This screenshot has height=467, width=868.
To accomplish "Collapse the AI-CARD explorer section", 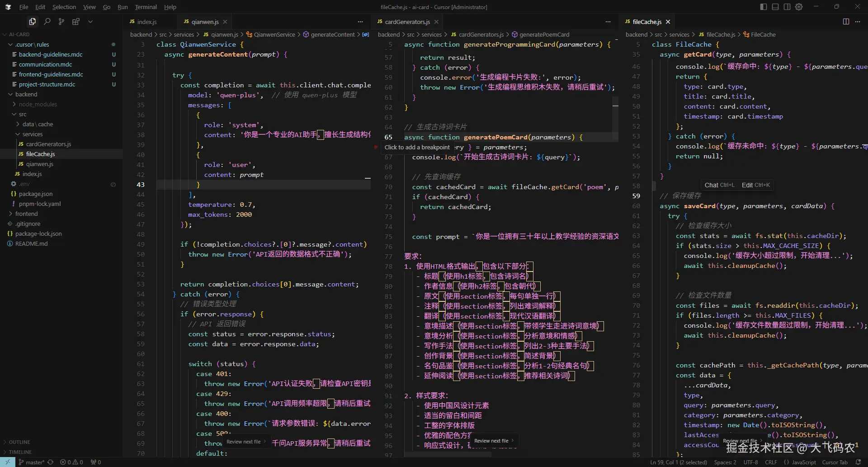I will [19, 34].
